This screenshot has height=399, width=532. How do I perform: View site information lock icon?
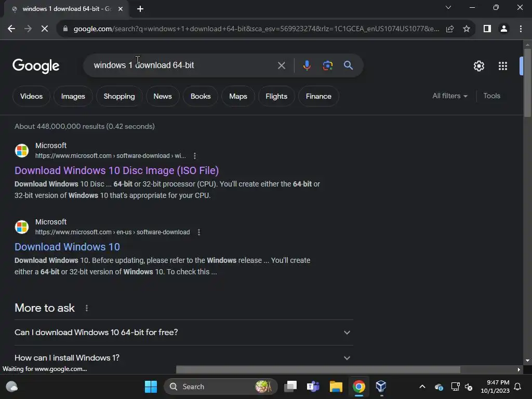point(65,29)
